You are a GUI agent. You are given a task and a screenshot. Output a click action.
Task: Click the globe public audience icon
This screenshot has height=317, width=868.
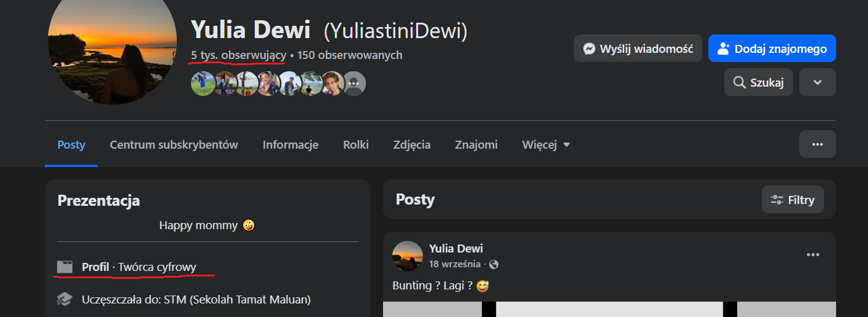(494, 265)
